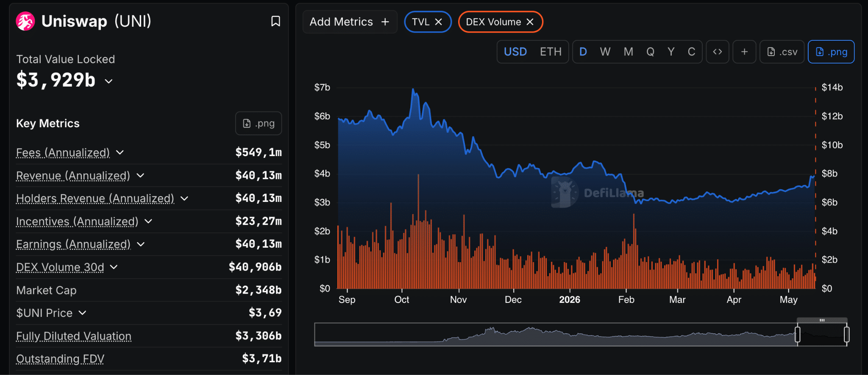Click the $7b label on the left axis
The height and width of the screenshot is (375, 868).
click(322, 87)
